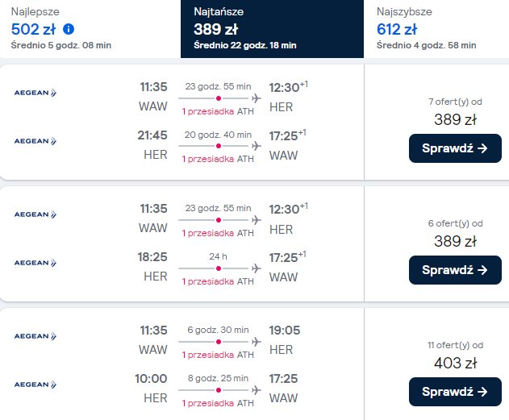Click the plane icon on the 8 godz. 25 min route

257,391
